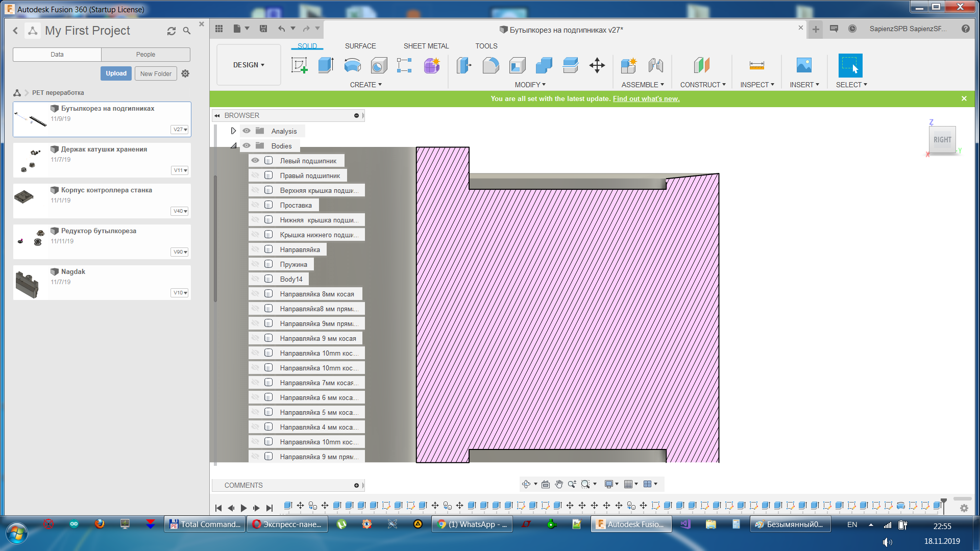Image resolution: width=980 pixels, height=551 pixels.
Task: Select the Move/Copy arrows tool
Action: (597, 65)
